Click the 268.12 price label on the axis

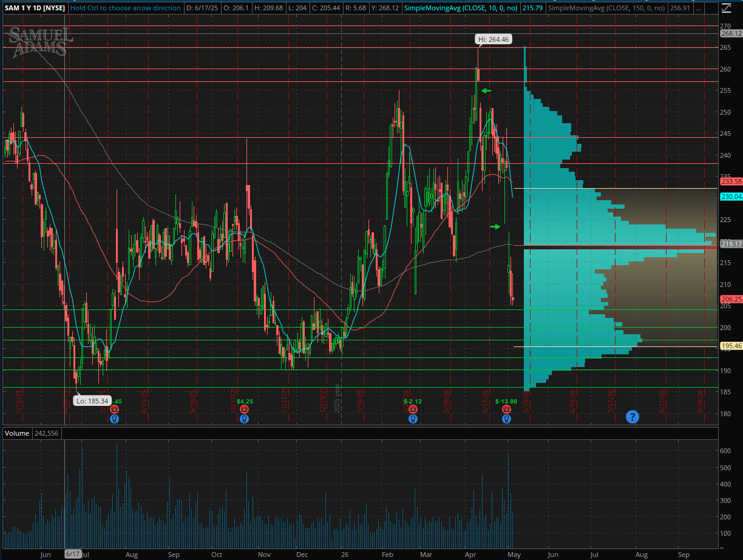click(x=731, y=34)
